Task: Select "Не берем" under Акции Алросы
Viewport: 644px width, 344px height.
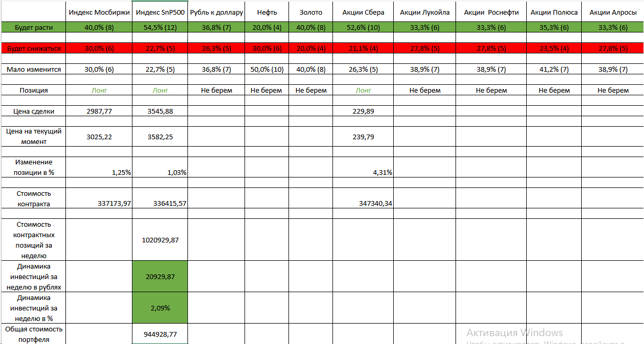Action: coord(613,90)
